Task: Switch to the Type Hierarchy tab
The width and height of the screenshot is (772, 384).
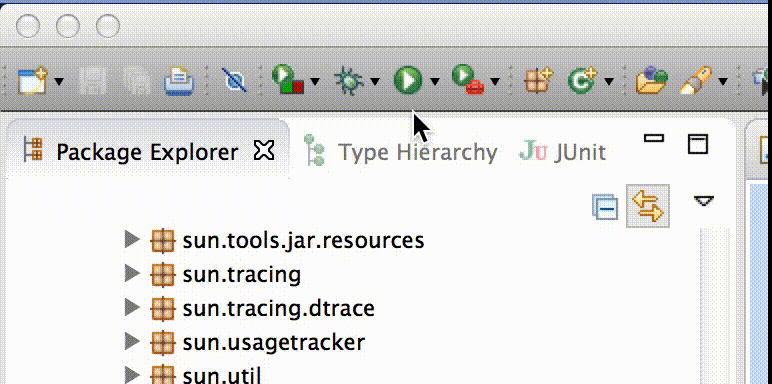Action: 400,152
